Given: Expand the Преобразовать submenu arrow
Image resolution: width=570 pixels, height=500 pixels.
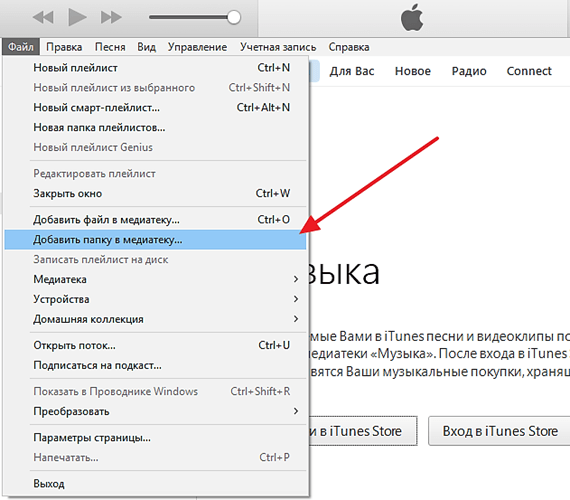Looking at the screenshot, I should coord(296,411).
